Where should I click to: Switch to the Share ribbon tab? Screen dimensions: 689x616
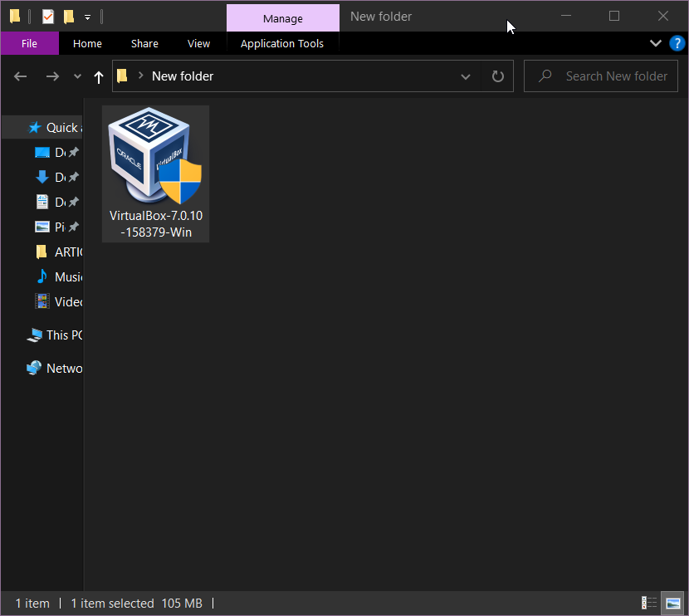(144, 43)
